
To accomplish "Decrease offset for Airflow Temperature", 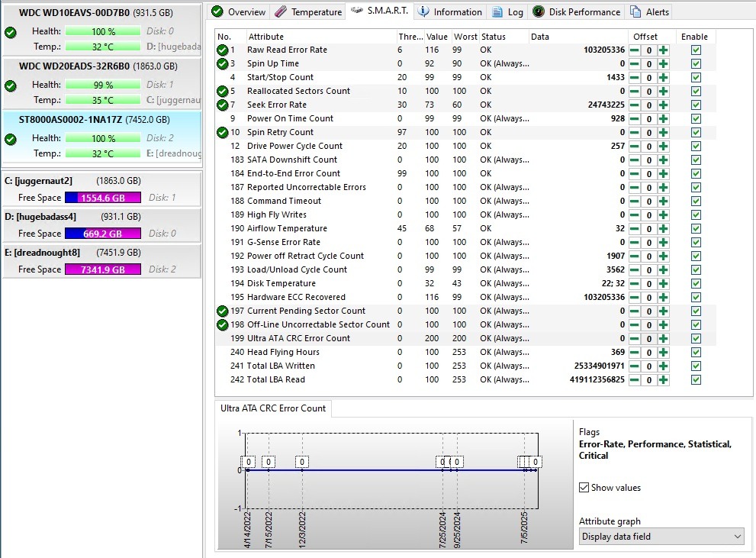I will click(635, 228).
